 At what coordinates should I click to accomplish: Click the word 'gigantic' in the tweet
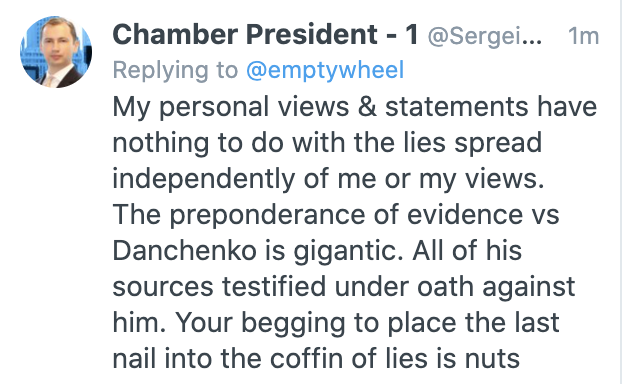pos(345,252)
